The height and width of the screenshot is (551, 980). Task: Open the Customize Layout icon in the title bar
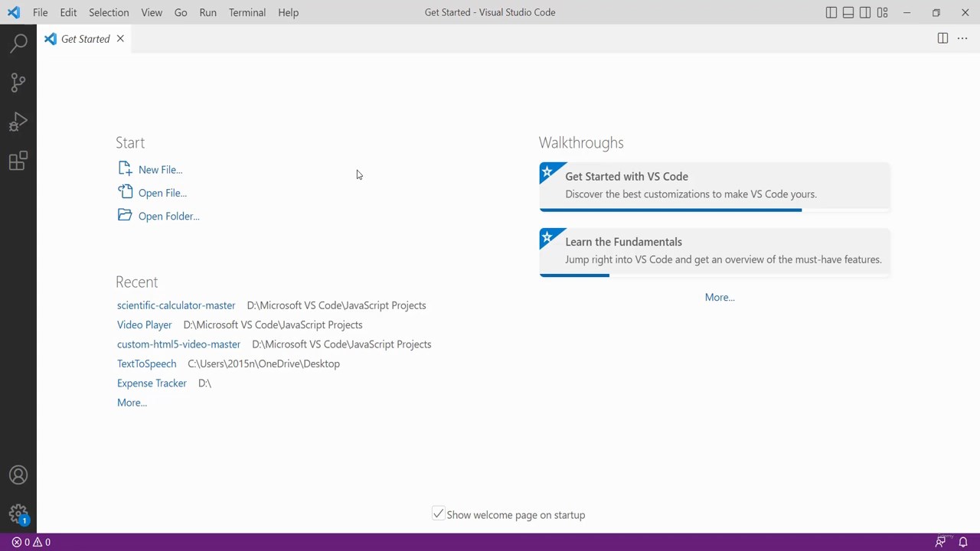click(883, 12)
